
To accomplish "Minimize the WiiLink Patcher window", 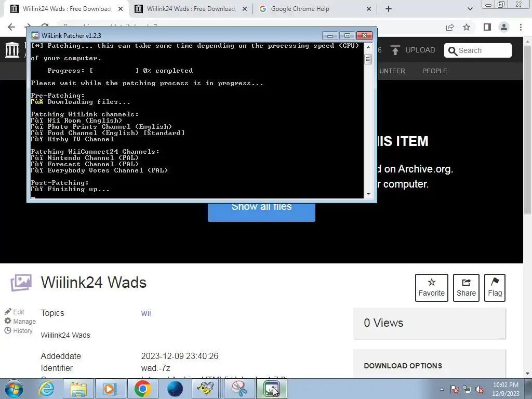I will click(x=330, y=36).
